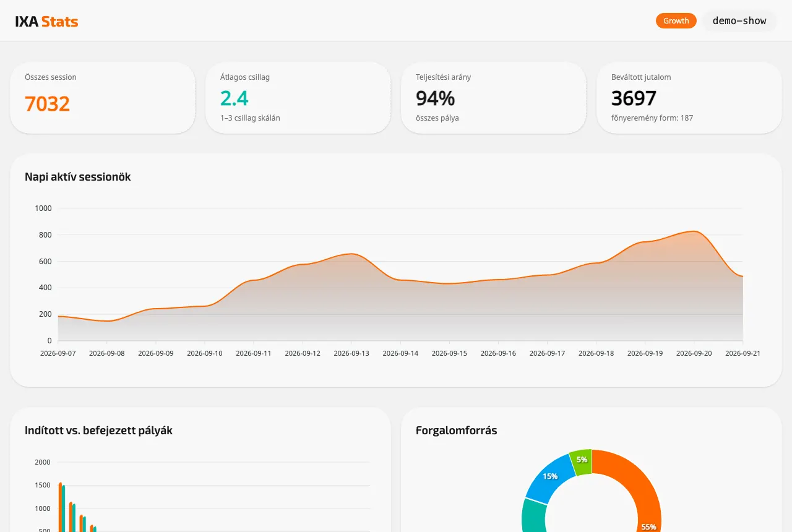Click the 3697 redeemed rewards value
Viewport: 792px width, 532px height.
click(x=634, y=98)
